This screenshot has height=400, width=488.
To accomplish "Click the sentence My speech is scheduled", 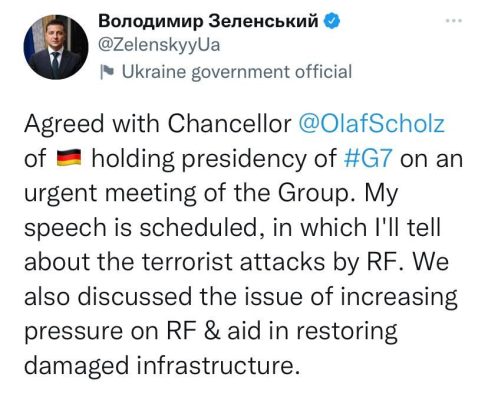I will 211,211.
